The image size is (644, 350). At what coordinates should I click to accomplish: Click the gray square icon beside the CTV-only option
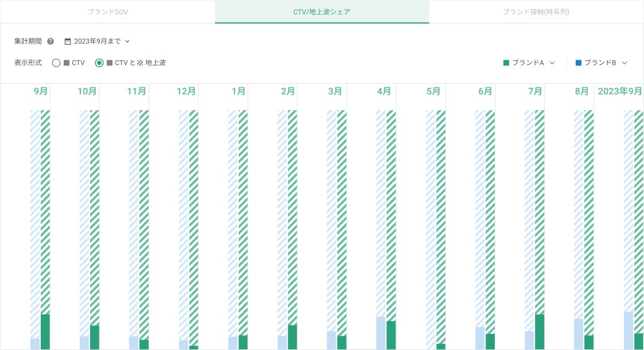coord(67,63)
